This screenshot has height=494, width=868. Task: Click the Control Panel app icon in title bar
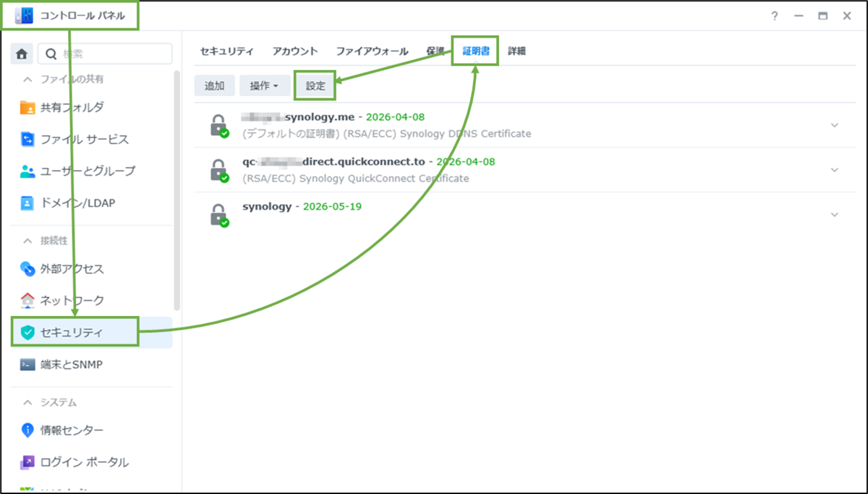pyautogui.click(x=24, y=15)
